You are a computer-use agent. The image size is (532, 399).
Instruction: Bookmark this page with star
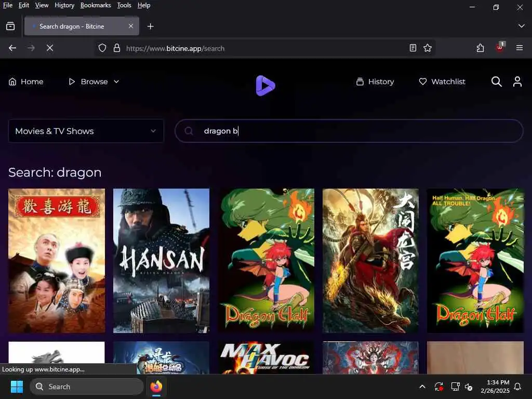[428, 48]
